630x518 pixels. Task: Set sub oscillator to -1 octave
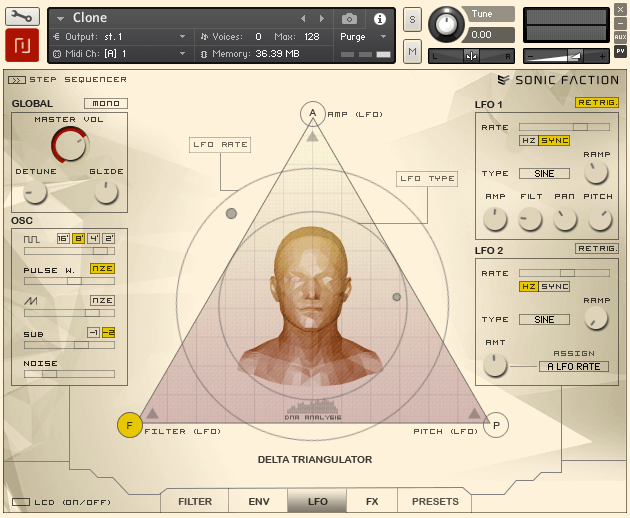pyautogui.click(x=93, y=332)
